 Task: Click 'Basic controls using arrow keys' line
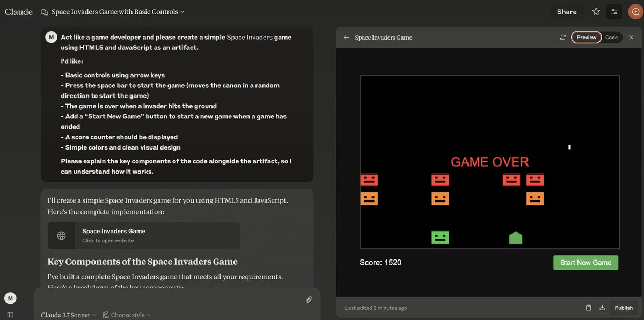point(113,75)
